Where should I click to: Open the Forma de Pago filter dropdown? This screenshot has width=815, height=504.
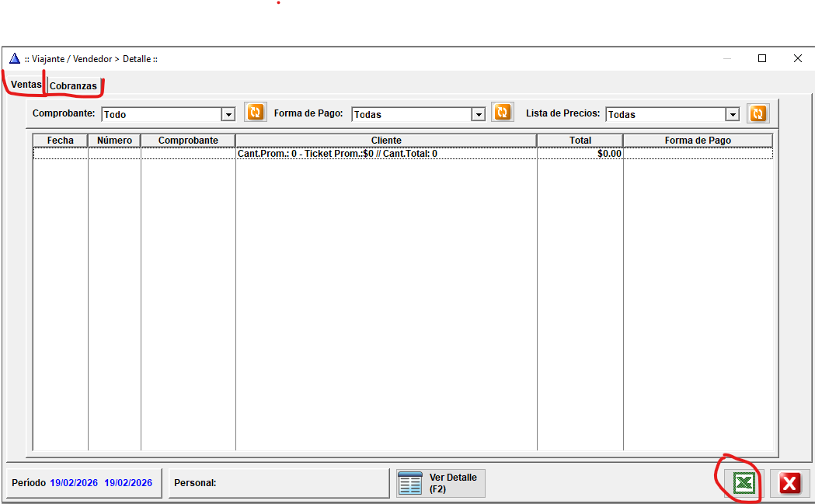[479, 114]
